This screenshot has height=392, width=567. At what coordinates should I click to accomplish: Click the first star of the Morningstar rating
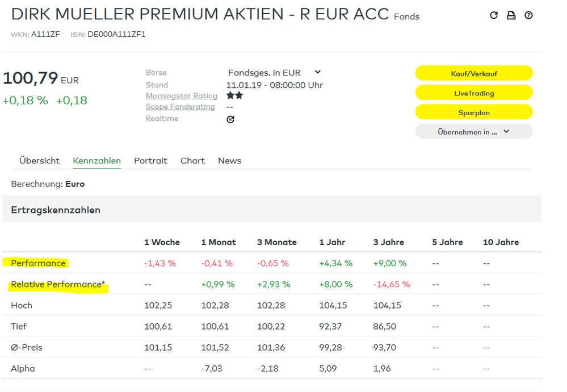coord(229,95)
